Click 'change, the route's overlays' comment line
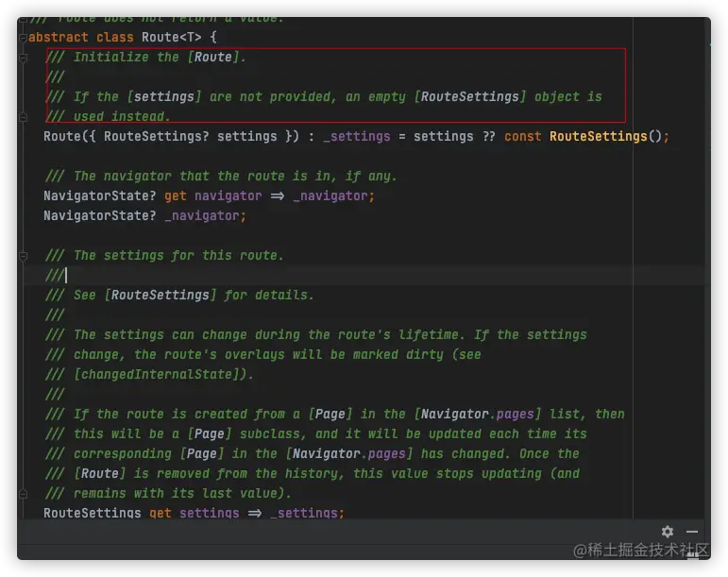Screen dimensions: 728x577 [x=263, y=355]
